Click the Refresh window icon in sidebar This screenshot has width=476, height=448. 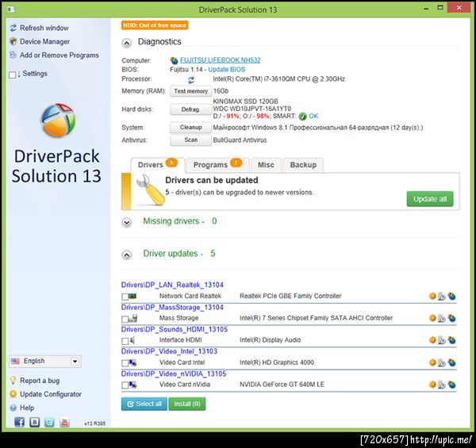click(13, 28)
